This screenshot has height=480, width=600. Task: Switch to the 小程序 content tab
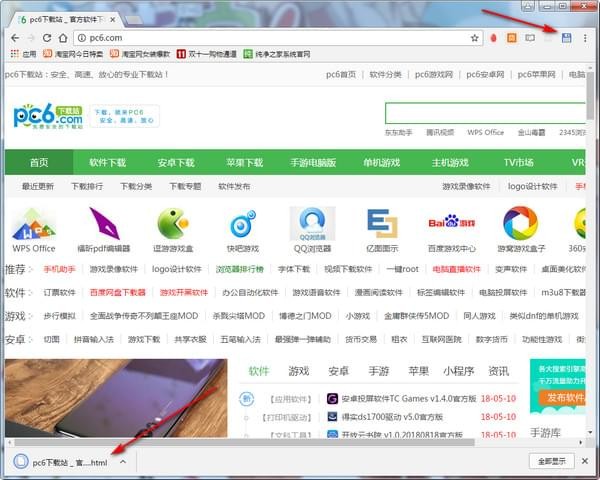click(458, 371)
